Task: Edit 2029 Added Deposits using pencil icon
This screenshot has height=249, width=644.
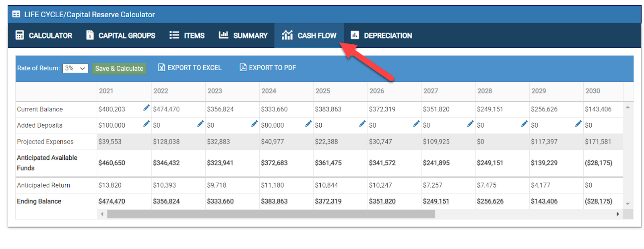Action: pos(578,123)
